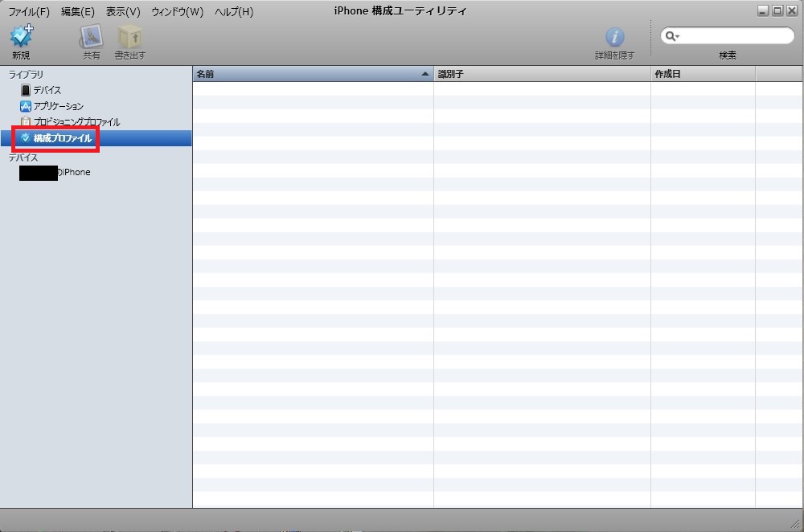Click the デバイス section heading above the iPhone
Screen dimensions: 804x532
[23, 158]
